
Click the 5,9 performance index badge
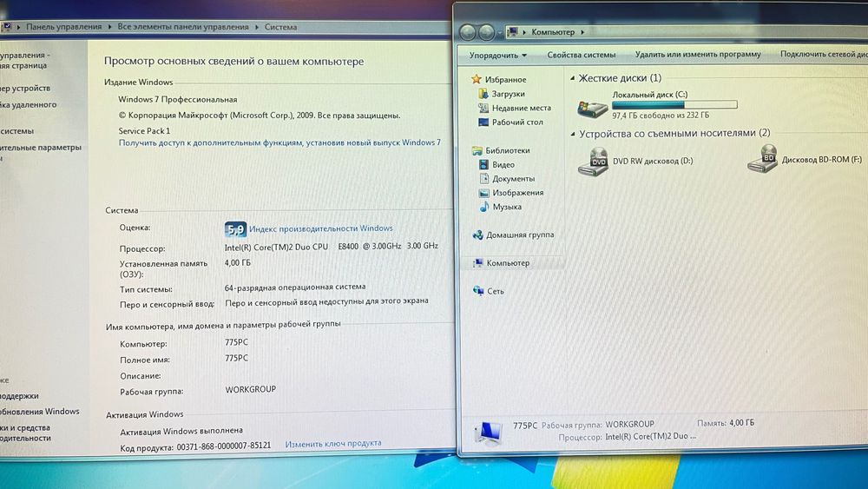pos(235,228)
